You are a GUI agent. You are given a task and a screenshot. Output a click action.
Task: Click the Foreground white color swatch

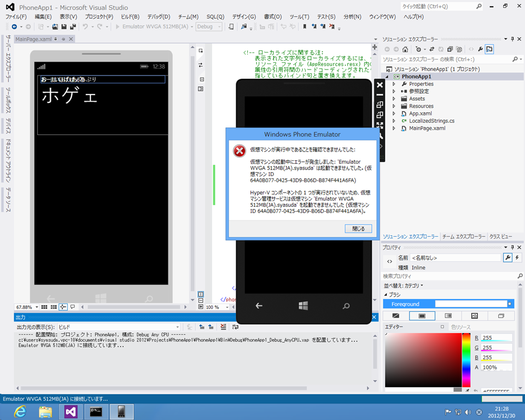point(471,304)
